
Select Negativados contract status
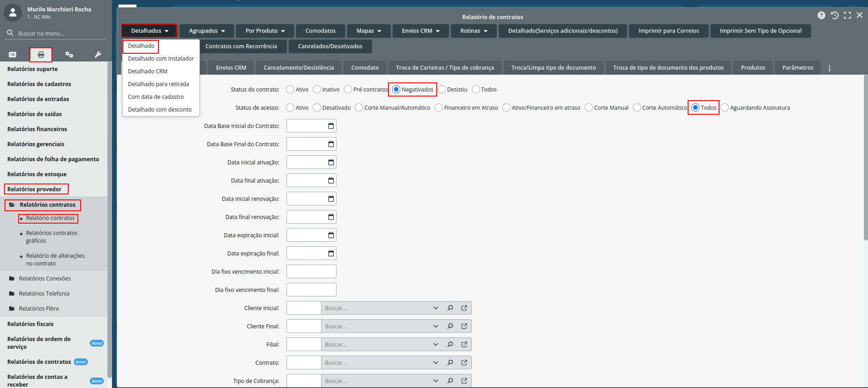coord(396,89)
